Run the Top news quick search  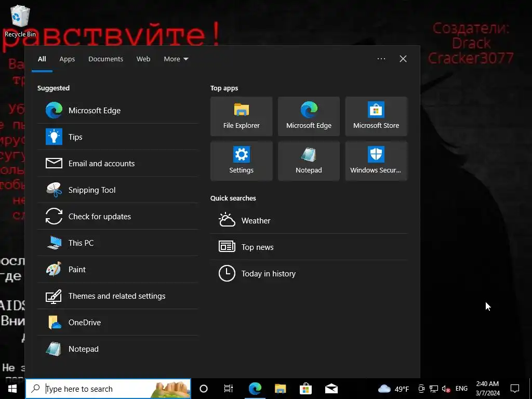(x=309, y=247)
